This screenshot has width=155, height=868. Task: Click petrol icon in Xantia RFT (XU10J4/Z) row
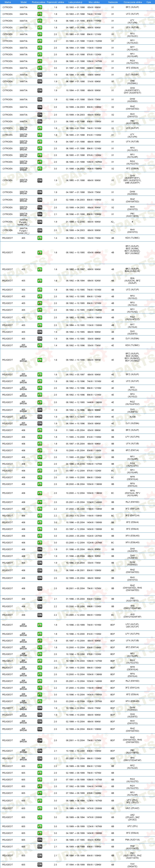(x=40, y=48)
